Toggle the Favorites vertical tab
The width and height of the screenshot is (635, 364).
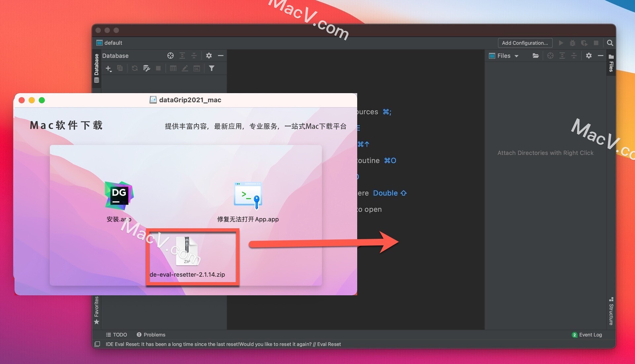coord(97,310)
